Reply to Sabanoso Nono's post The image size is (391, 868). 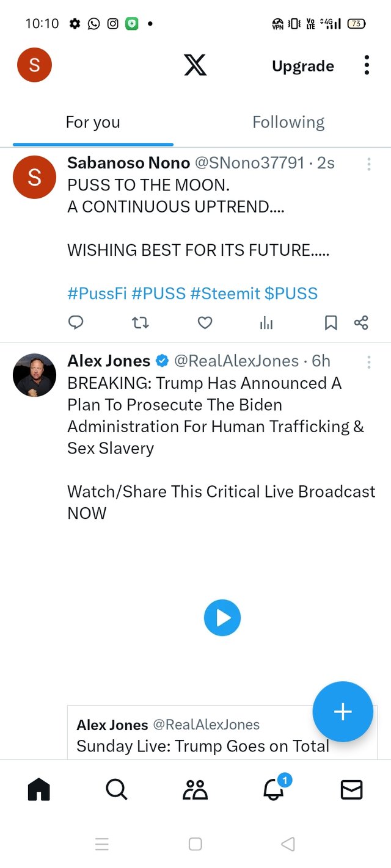pos(76,322)
